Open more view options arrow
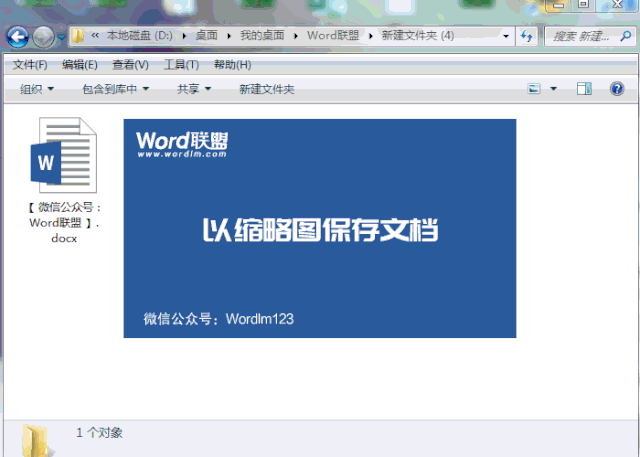 553,89
